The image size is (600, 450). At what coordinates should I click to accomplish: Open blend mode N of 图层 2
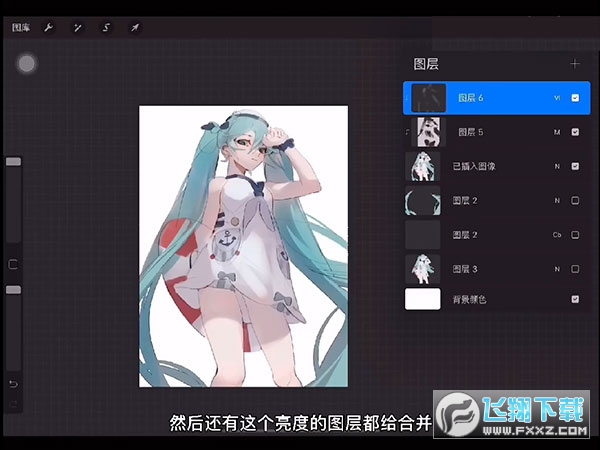(x=557, y=201)
